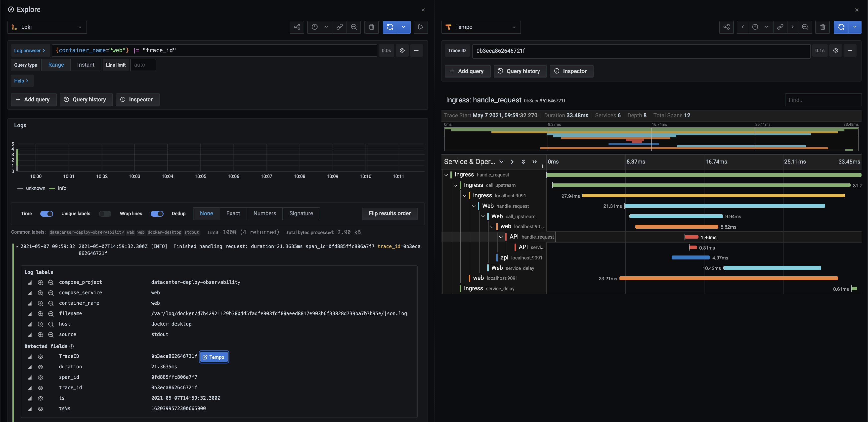Expand the Help section
The width and height of the screenshot is (868, 422).
pyautogui.click(x=22, y=81)
